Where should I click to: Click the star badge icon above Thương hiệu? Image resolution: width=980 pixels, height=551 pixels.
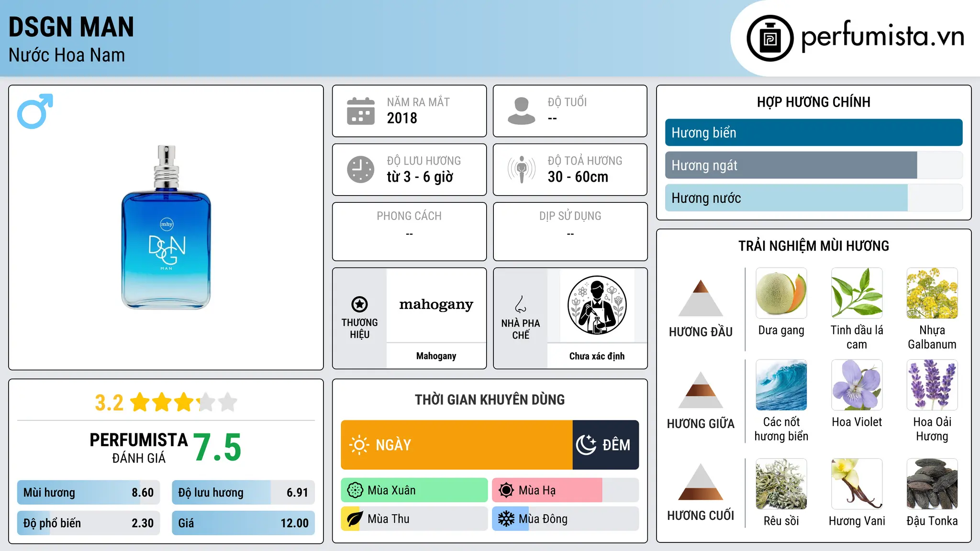tap(359, 304)
